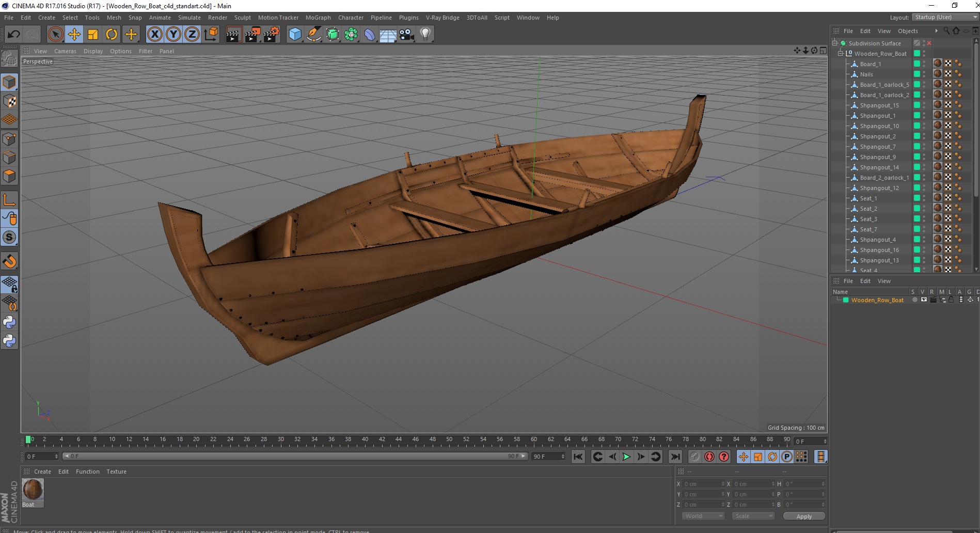Click Board_1 material tag sphere

click(938, 64)
